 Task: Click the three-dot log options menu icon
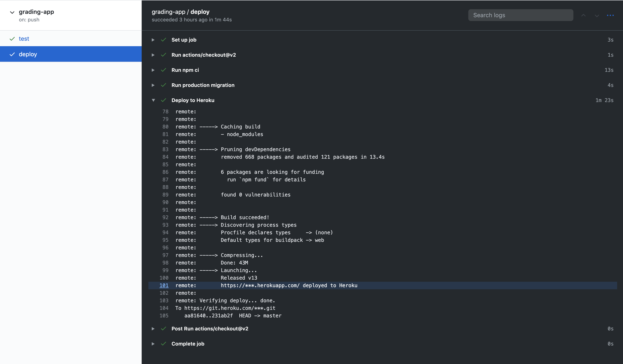(x=610, y=15)
